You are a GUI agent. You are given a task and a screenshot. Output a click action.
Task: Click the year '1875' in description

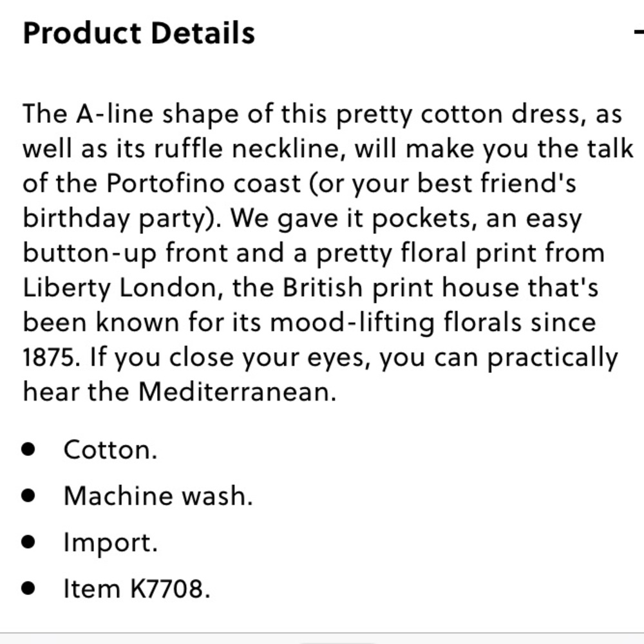pos(48,357)
